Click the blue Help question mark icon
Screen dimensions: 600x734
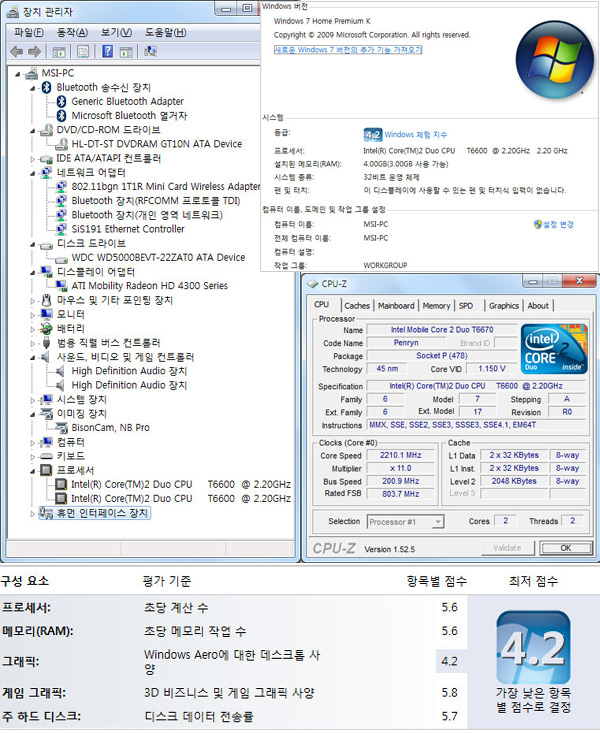[108, 51]
